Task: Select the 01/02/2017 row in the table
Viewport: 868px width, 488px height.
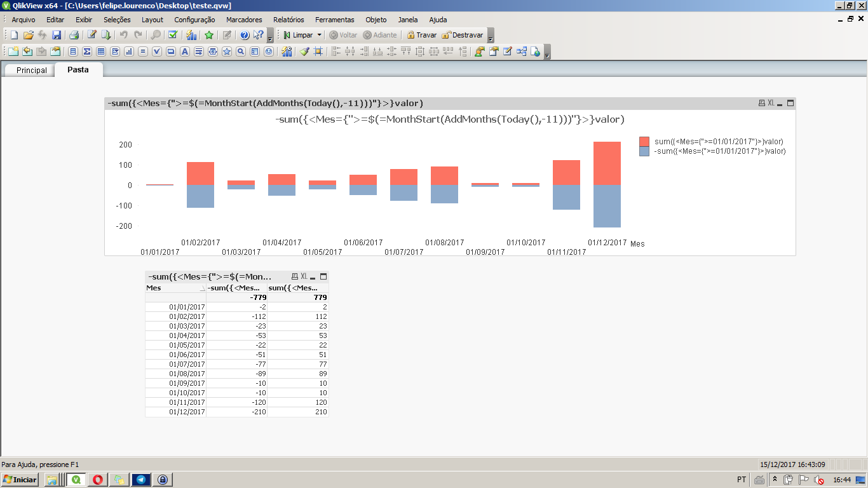Action: 236,316
